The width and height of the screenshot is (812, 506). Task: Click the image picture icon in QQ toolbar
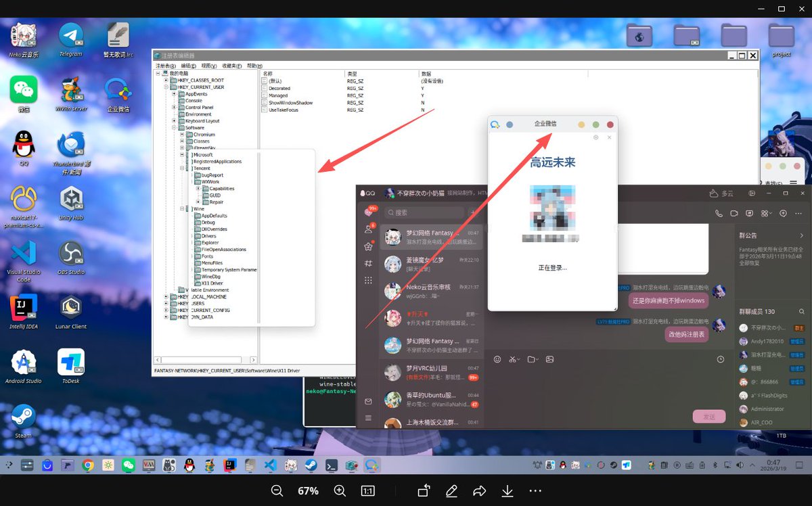click(550, 359)
